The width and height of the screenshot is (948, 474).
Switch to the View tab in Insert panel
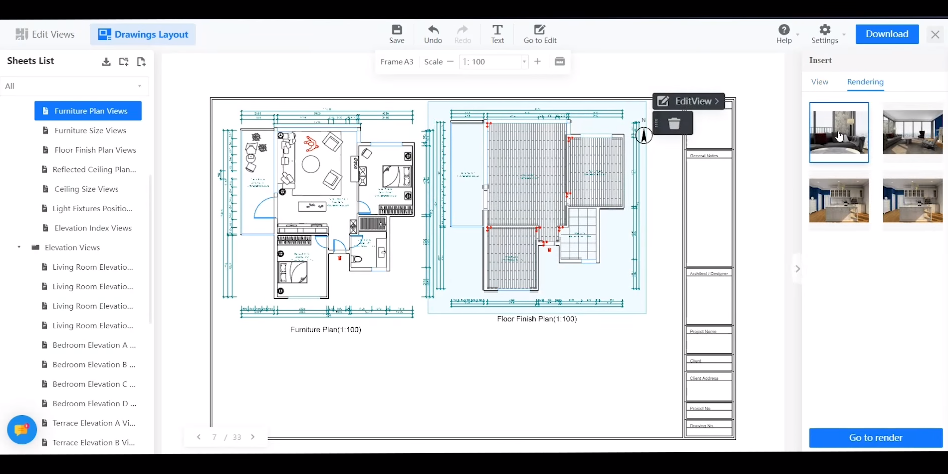pos(819,82)
